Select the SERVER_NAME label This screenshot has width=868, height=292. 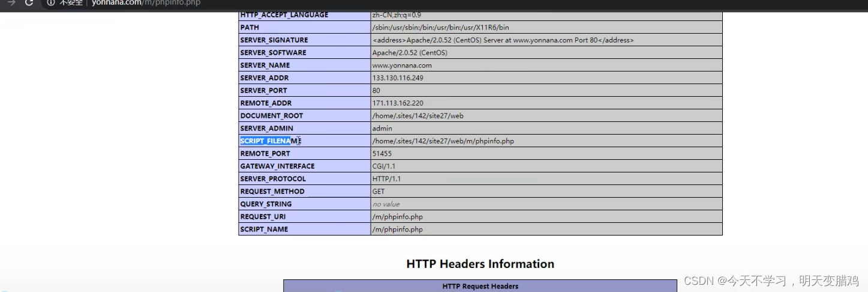coord(265,65)
